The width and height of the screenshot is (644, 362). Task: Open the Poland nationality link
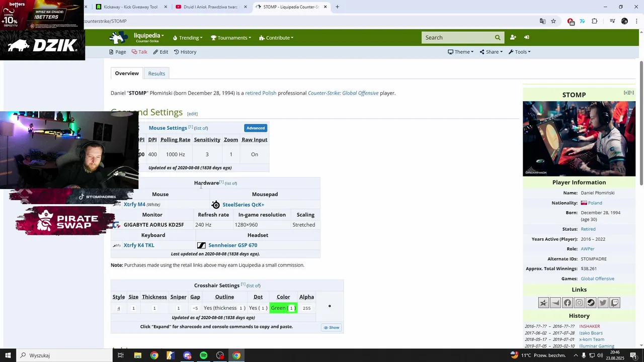click(595, 203)
